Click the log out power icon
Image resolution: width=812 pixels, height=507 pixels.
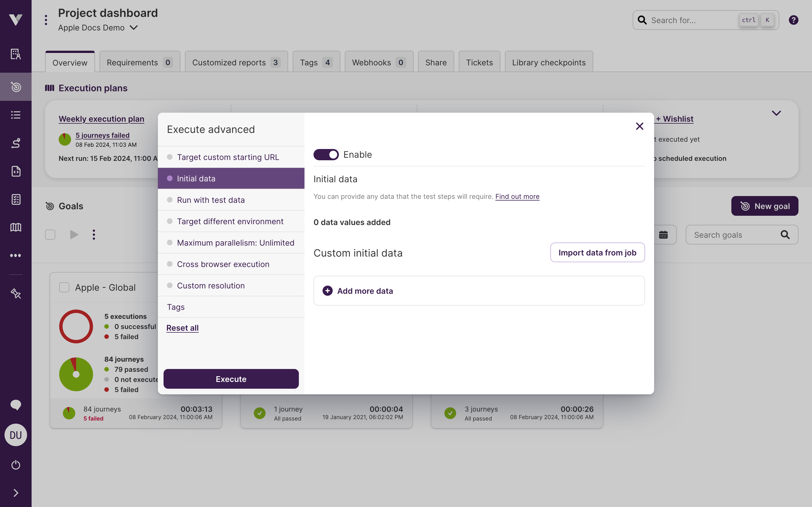(x=16, y=465)
